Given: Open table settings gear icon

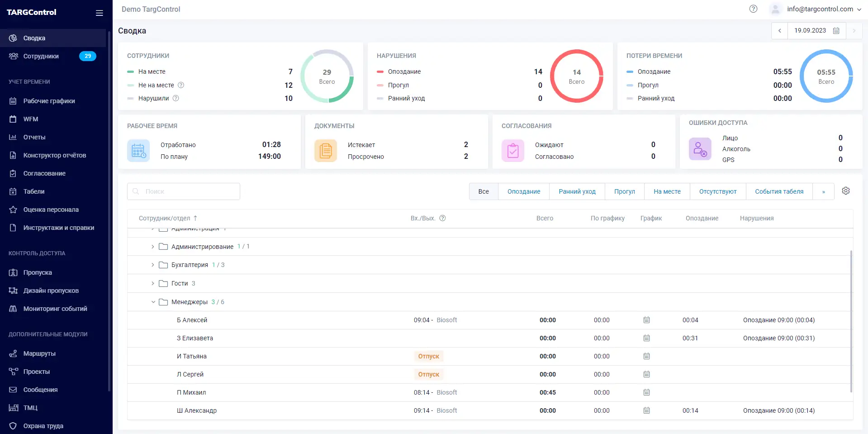Looking at the screenshot, I should [846, 191].
